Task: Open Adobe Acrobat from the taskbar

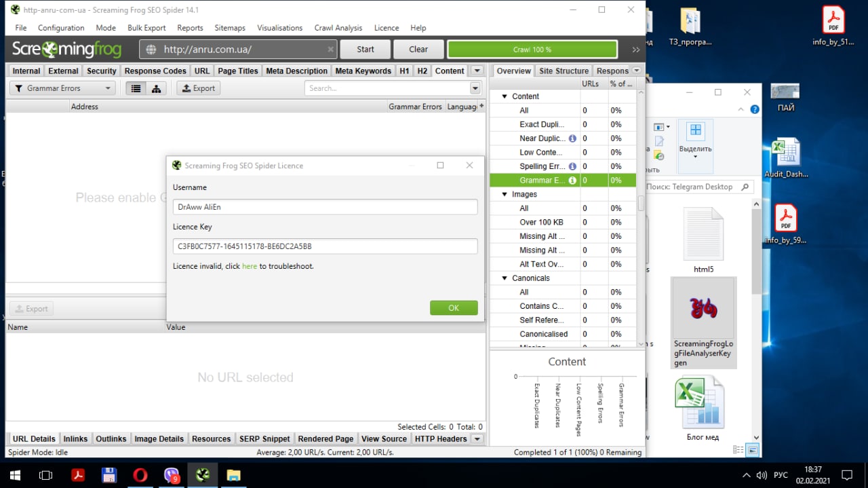Action: 77,474
